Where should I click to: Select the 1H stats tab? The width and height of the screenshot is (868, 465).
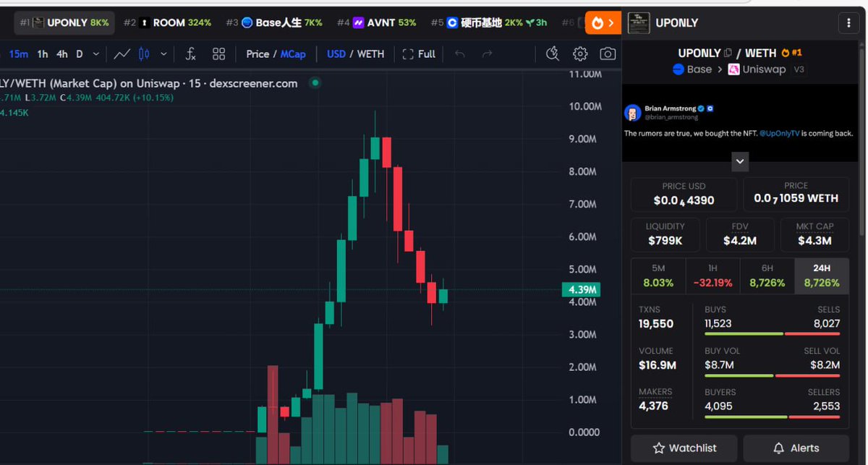712,276
